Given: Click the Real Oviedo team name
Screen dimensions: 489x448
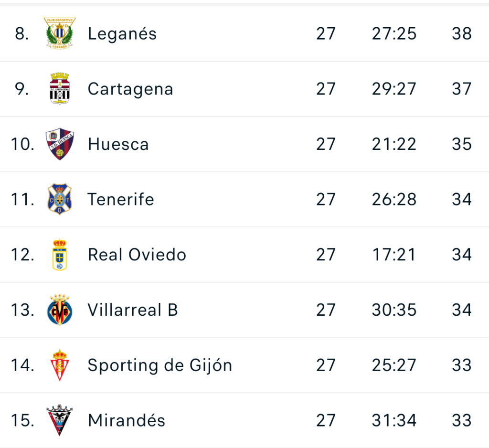Looking at the screenshot, I should (x=137, y=255).
